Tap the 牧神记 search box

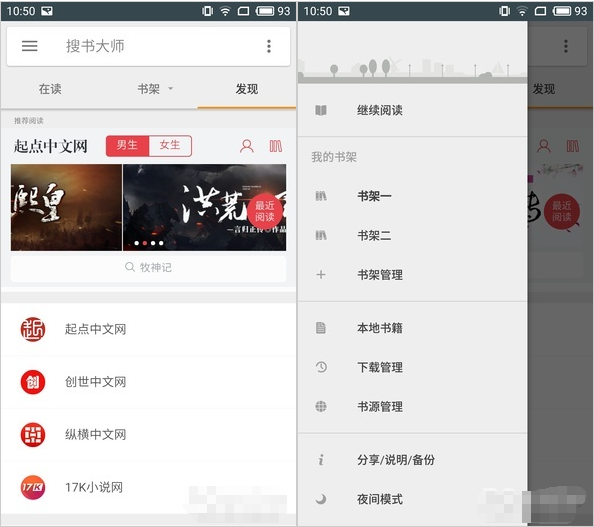(148, 267)
